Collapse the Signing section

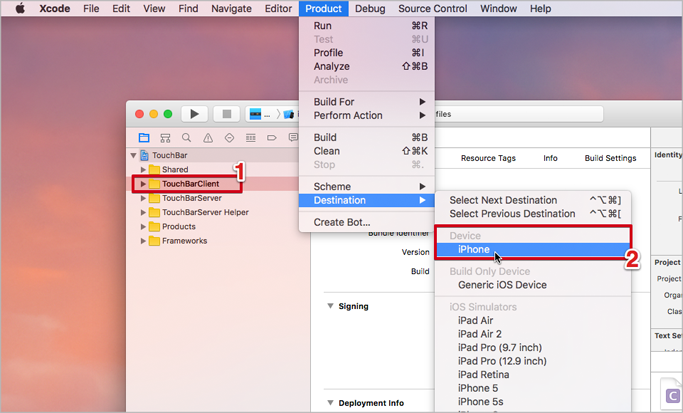pyautogui.click(x=330, y=306)
